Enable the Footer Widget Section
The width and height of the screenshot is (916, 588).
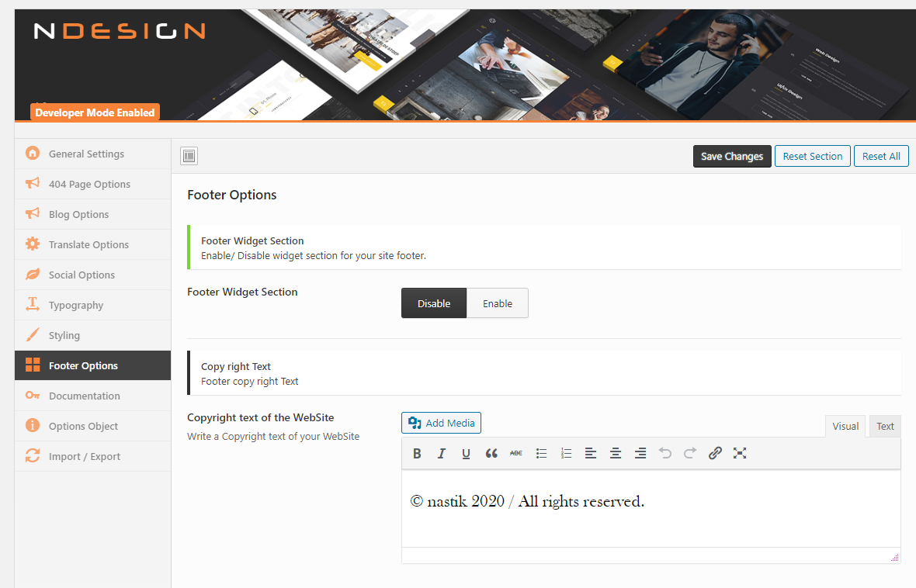coord(497,303)
